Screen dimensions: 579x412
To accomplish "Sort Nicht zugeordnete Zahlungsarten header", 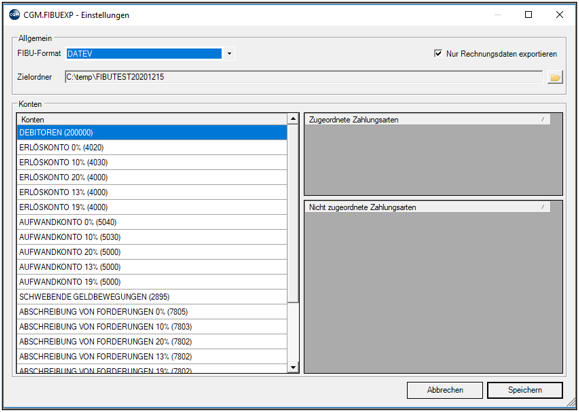I will 427,207.
